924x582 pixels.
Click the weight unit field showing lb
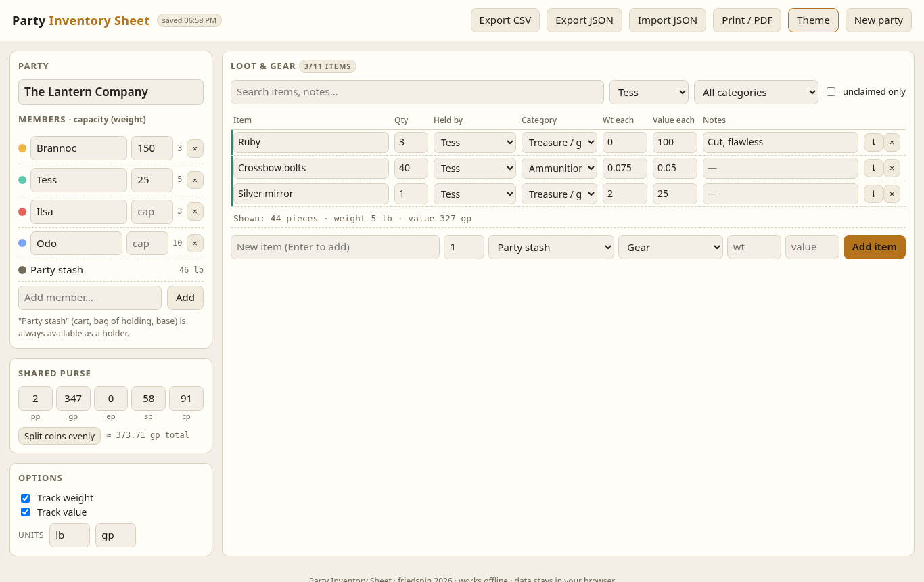(x=70, y=535)
